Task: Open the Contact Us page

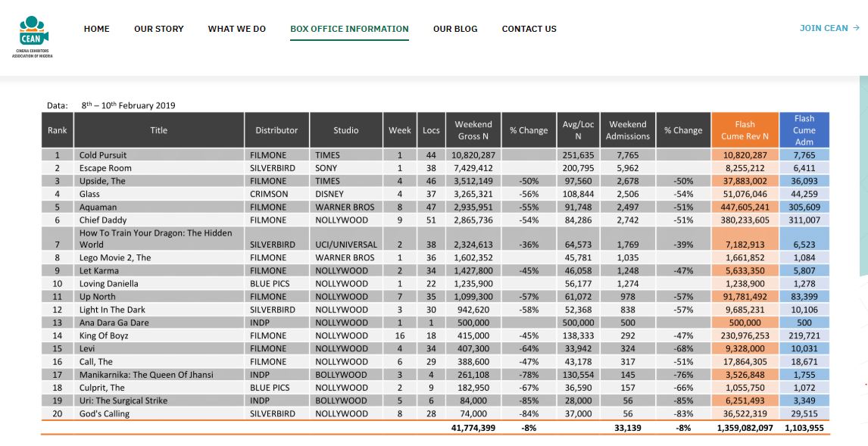Action: (x=529, y=29)
